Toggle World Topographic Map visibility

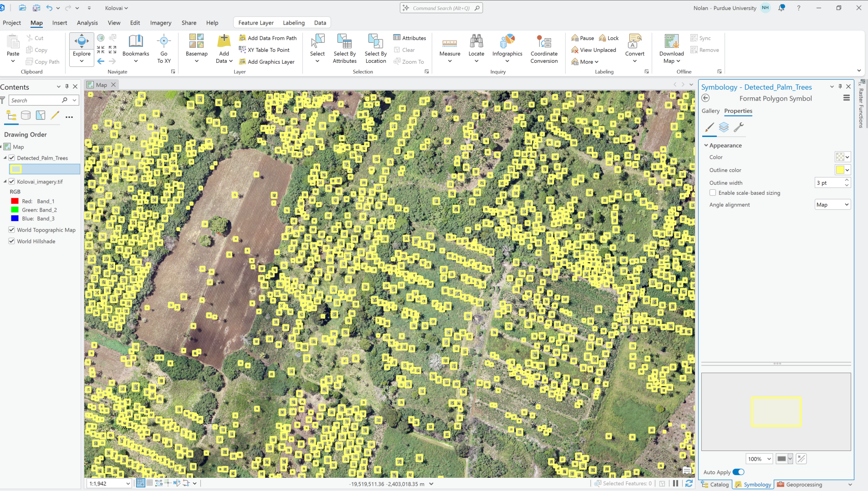12,230
